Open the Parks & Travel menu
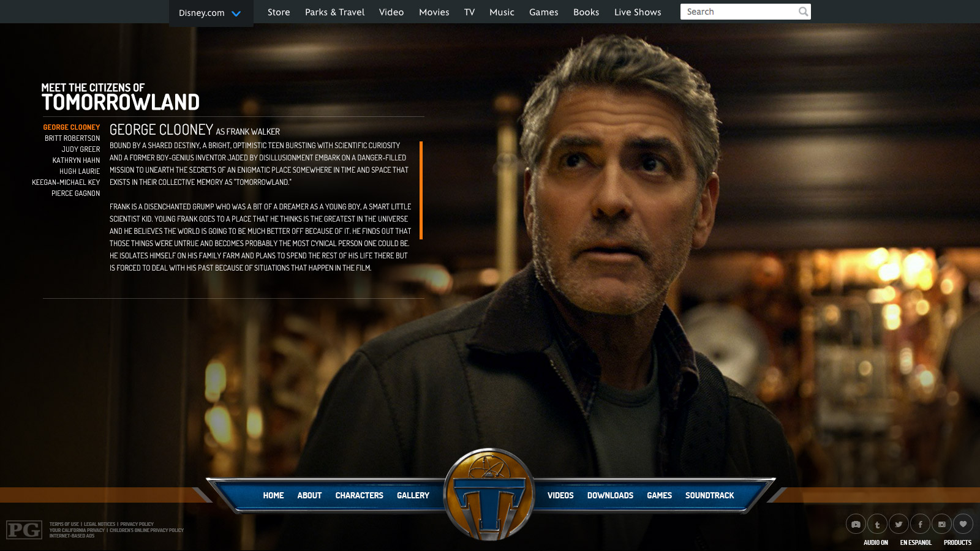This screenshot has height=551, width=980. (334, 12)
